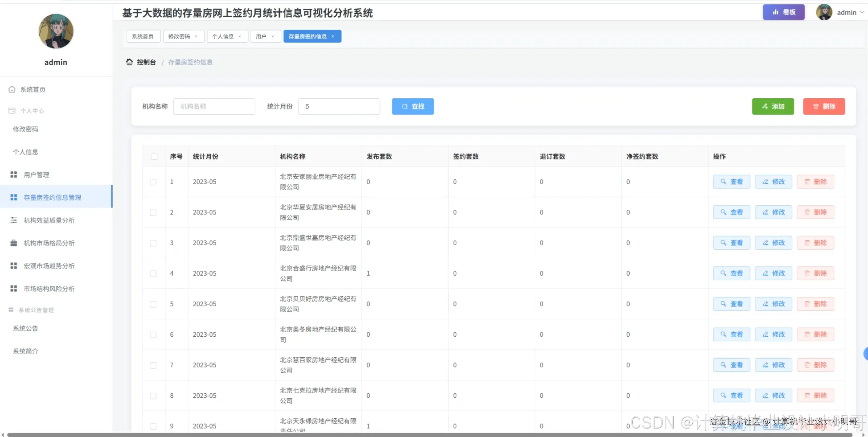Screen dimensions: 868x437
Task: Click the admin avatar picture
Action: (825, 12)
